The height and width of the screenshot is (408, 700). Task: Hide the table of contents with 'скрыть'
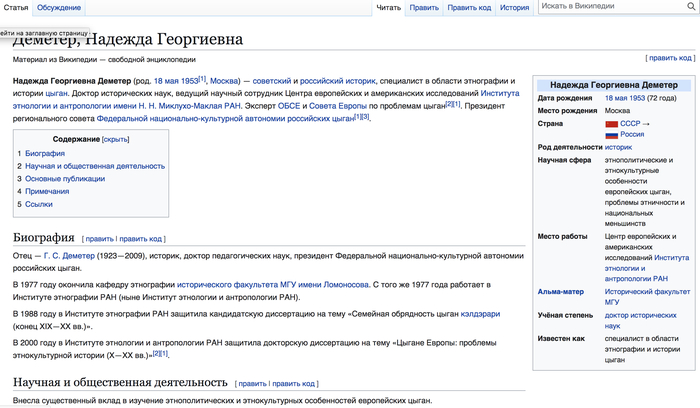tap(116, 139)
